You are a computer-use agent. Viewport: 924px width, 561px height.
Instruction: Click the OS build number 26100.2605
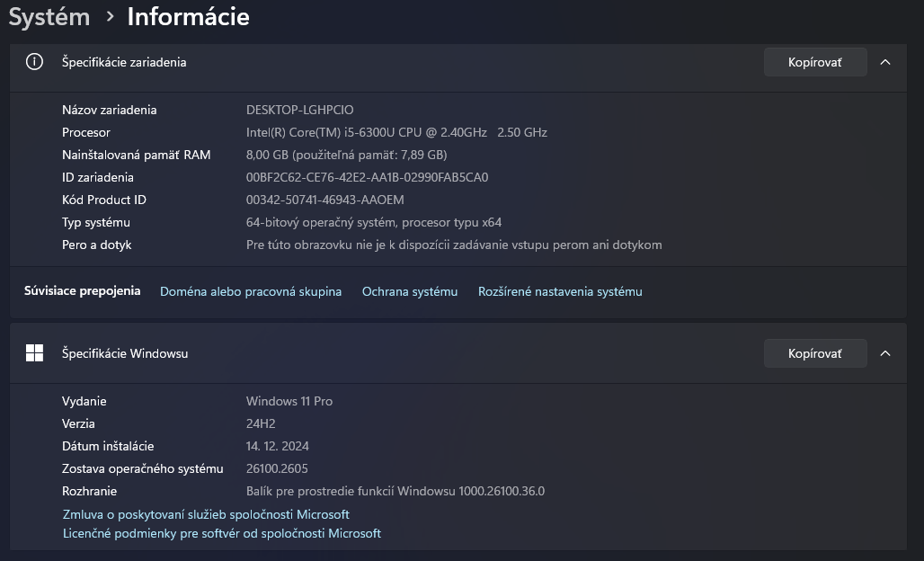pos(277,468)
